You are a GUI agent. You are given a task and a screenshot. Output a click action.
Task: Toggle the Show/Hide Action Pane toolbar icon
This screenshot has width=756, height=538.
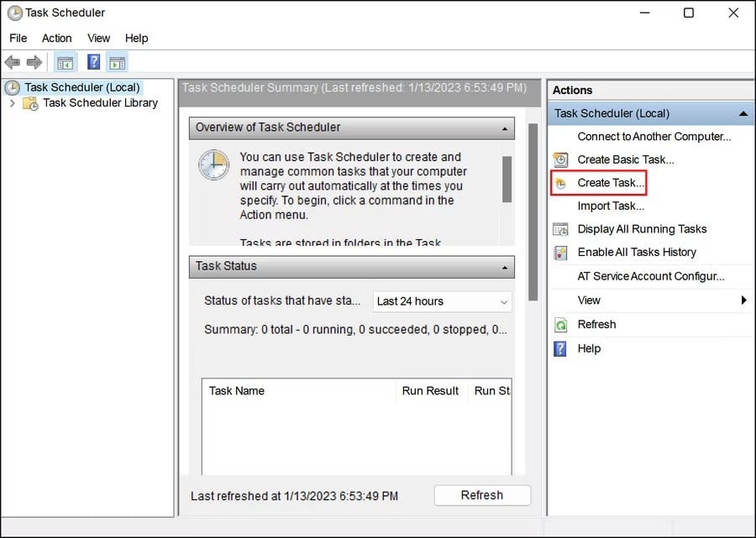(x=117, y=62)
